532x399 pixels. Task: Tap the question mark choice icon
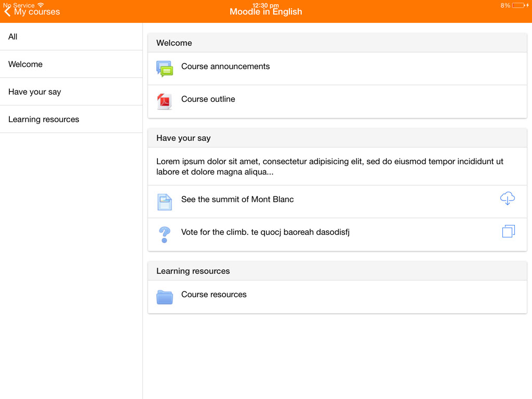165,235
